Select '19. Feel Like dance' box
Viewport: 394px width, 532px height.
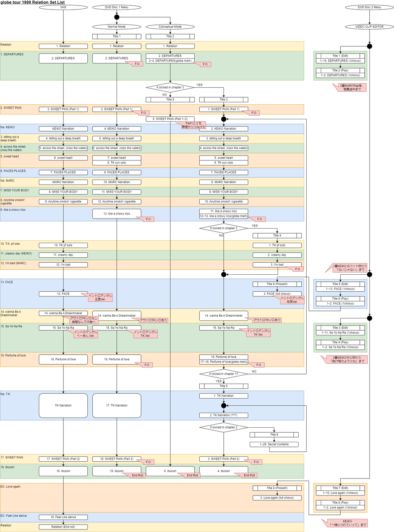pyautogui.click(x=63, y=517)
